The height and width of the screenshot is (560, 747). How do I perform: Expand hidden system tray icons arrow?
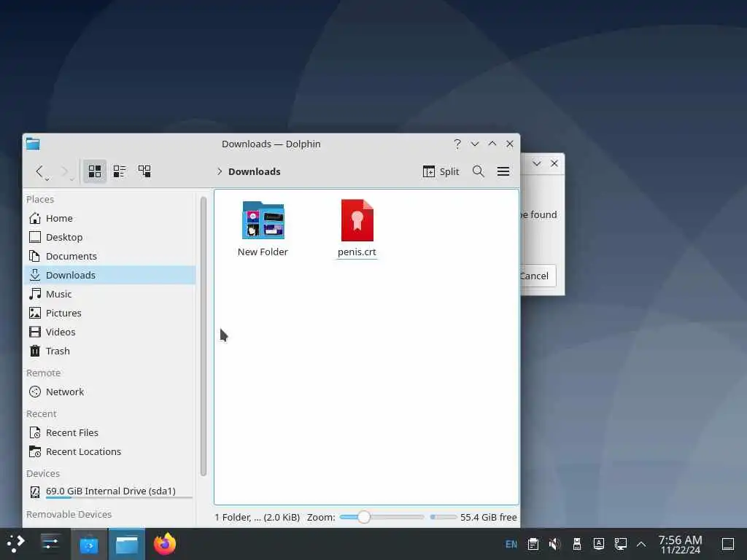[641, 544]
